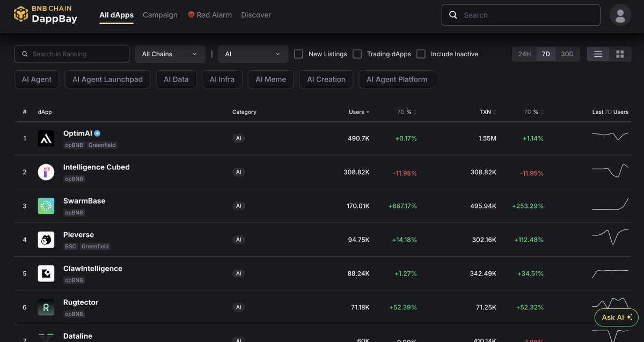This screenshot has height=342, width=644.
Task: Filter by AI Infra
Action: 222,79
